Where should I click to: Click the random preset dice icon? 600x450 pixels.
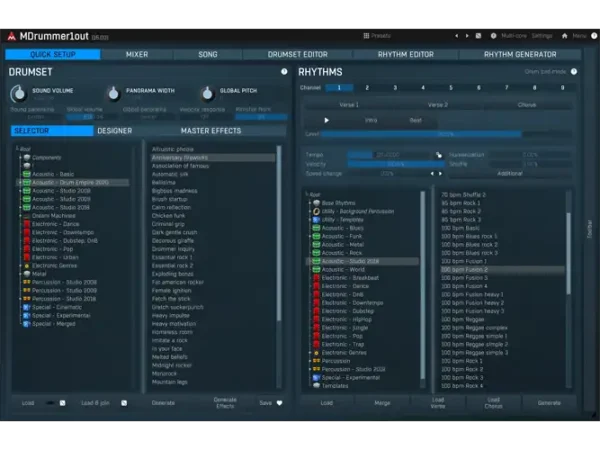tap(478, 36)
